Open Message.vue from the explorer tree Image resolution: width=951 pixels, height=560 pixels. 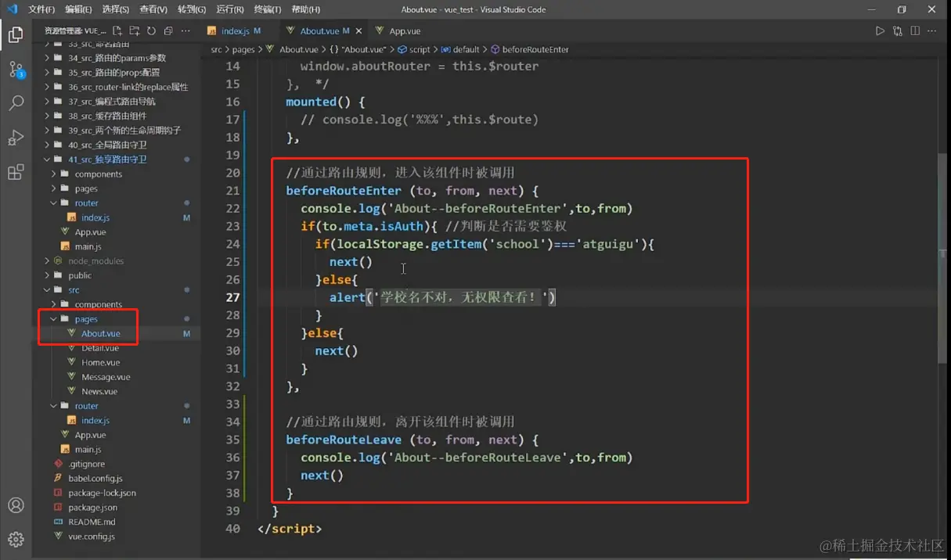106,377
